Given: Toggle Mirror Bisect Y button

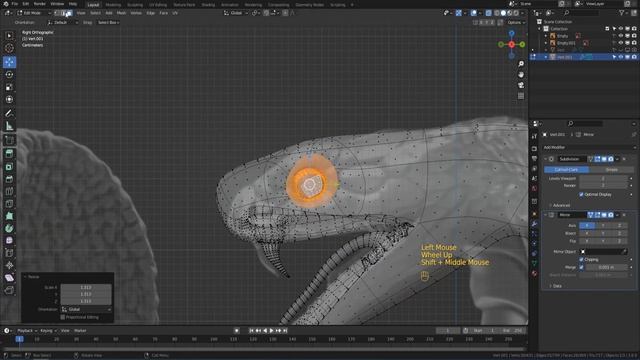Looking at the screenshot, I should coord(603,233).
